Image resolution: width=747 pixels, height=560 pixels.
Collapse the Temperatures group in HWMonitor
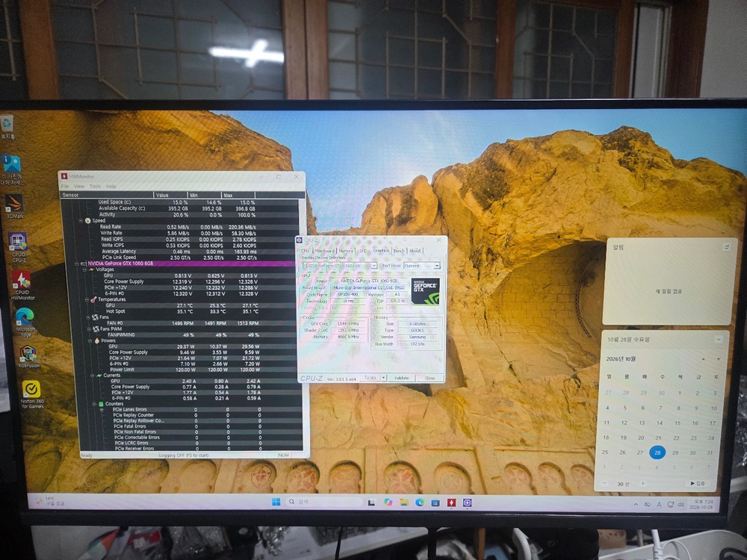87,299
